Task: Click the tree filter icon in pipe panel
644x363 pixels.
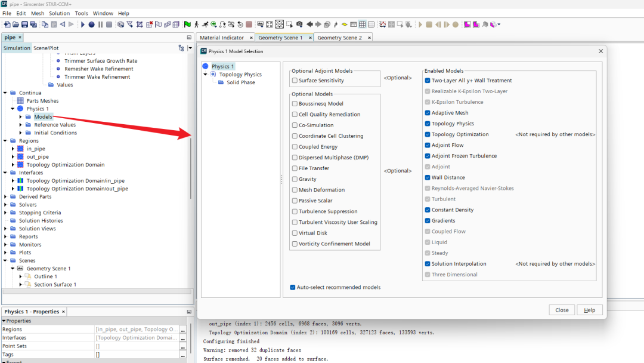Action: pos(181,48)
